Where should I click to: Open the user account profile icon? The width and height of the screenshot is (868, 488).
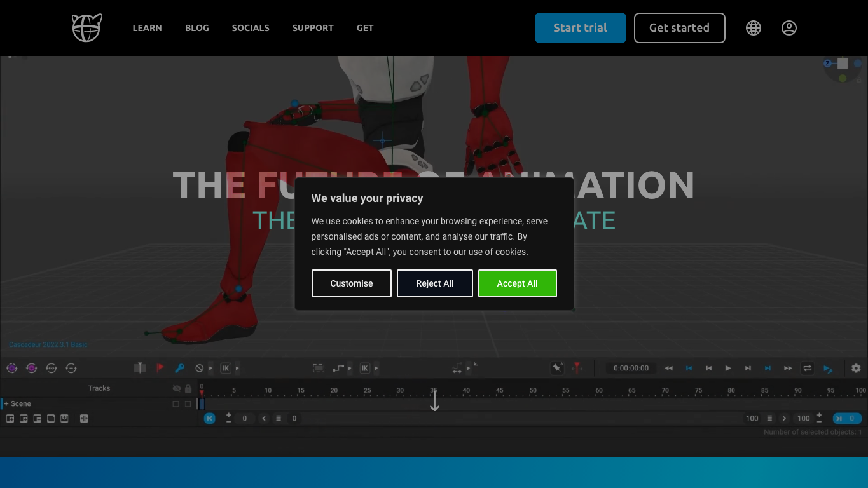tap(789, 28)
